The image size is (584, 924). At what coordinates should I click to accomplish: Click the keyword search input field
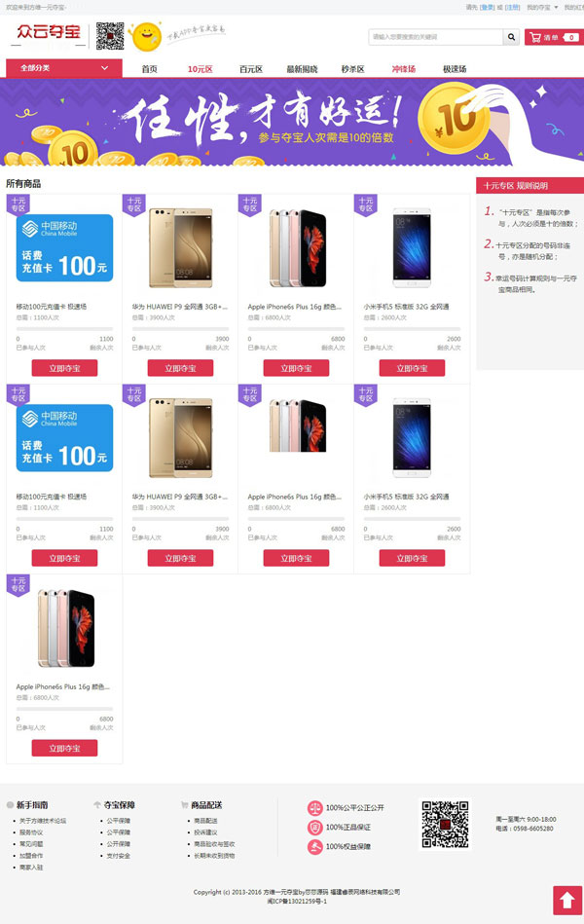pyautogui.click(x=436, y=37)
